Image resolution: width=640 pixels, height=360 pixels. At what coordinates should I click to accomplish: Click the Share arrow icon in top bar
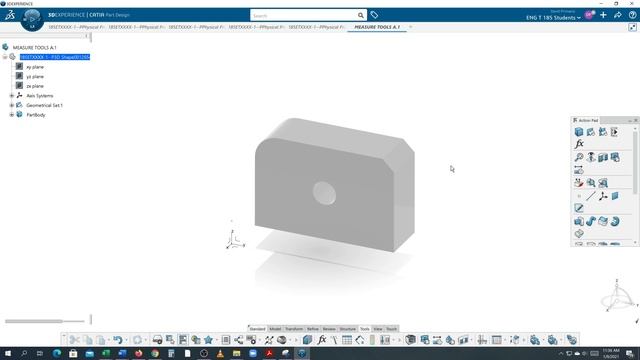618,15
